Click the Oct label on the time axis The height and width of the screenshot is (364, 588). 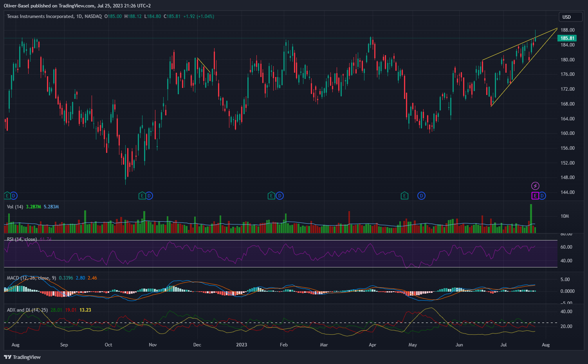point(108,345)
